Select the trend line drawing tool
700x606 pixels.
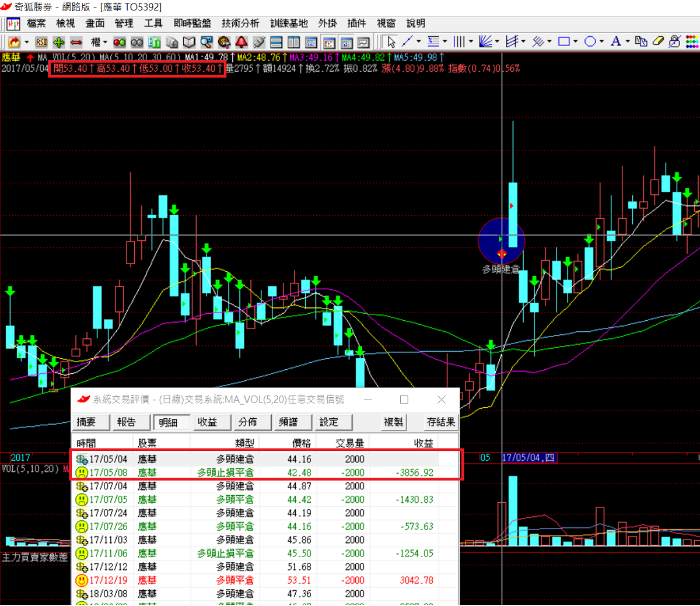point(407,41)
